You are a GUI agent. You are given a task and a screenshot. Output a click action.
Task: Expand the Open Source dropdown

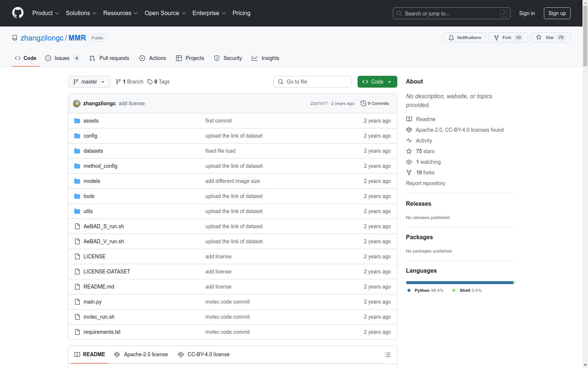[165, 13]
